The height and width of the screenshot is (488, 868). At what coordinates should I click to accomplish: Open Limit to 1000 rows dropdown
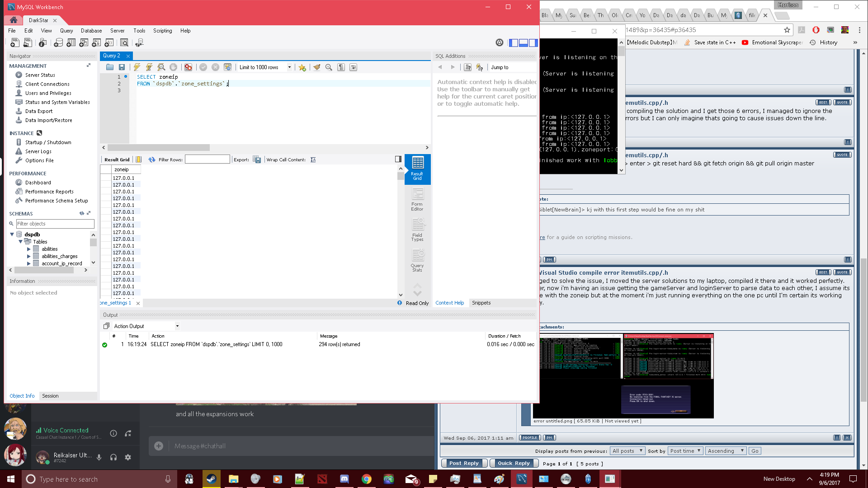tap(289, 67)
